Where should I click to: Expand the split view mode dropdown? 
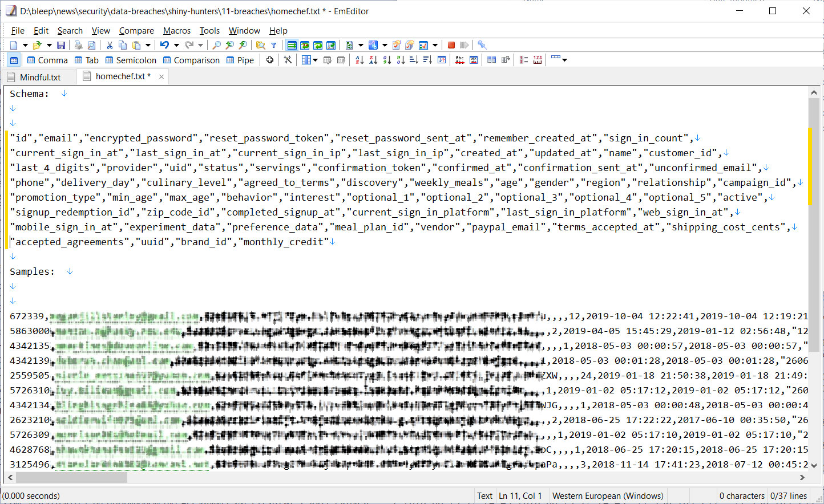tap(314, 60)
